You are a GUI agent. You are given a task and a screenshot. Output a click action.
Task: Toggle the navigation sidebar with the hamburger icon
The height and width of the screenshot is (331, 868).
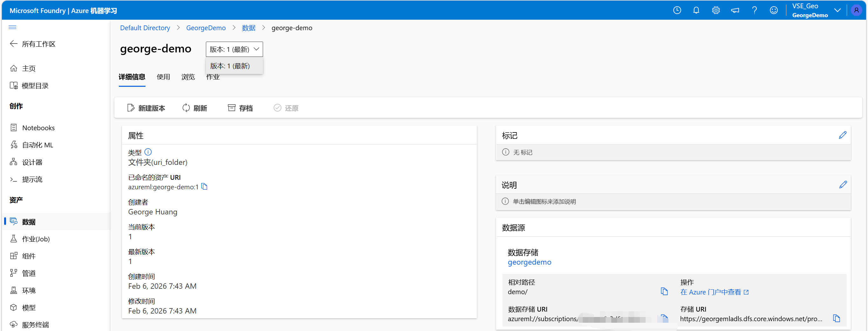coord(12,27)
